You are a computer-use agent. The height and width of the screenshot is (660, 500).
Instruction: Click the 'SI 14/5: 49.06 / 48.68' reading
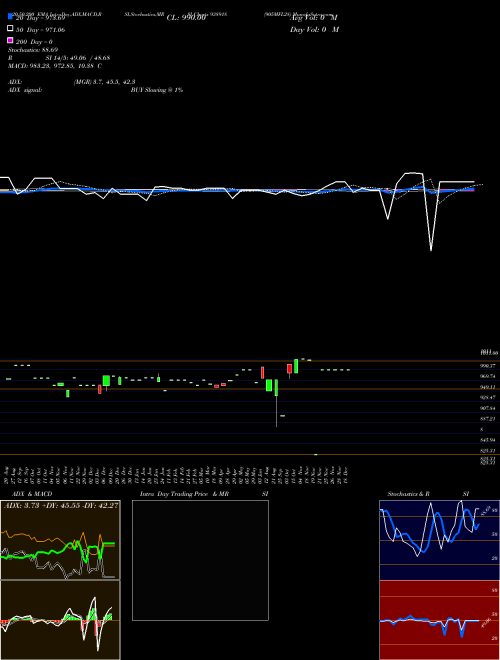(x=78, y=58)
